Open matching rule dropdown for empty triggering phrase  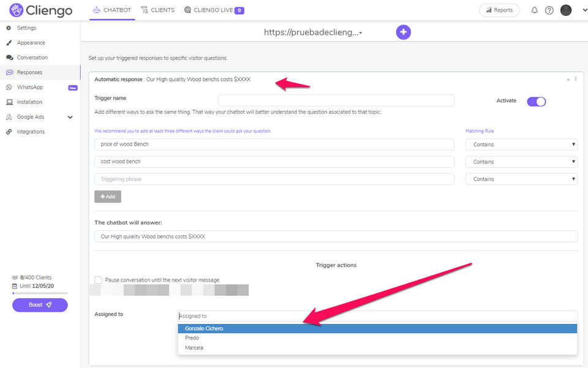[x=521, y=179]
